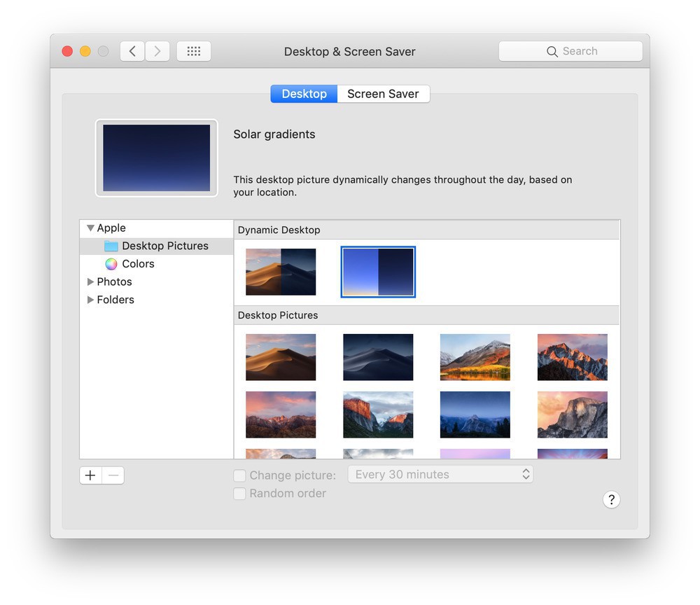Switch to the Screen Saver tab
This screenshot has width=700, height=605.
(383, 94)
